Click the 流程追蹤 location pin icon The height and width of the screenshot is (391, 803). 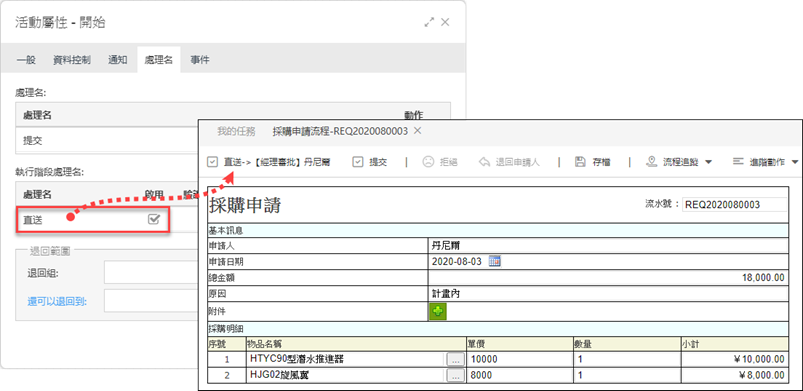coord(651,162)
